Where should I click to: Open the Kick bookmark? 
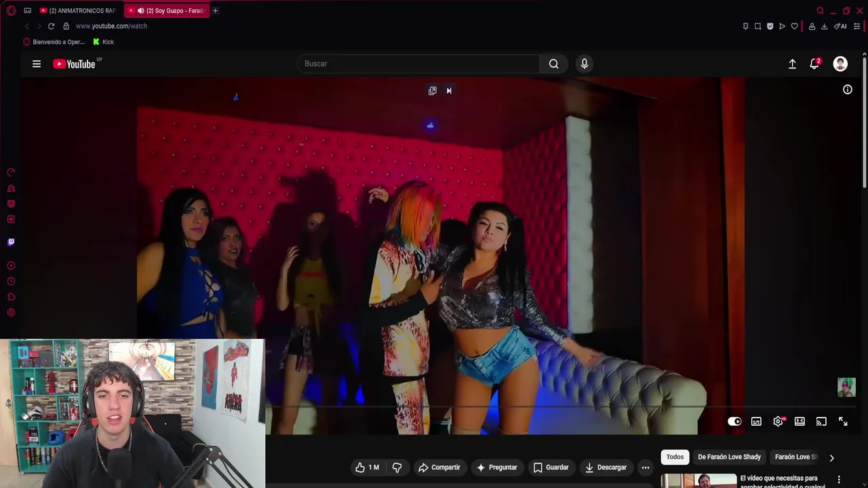pos(103,42)
